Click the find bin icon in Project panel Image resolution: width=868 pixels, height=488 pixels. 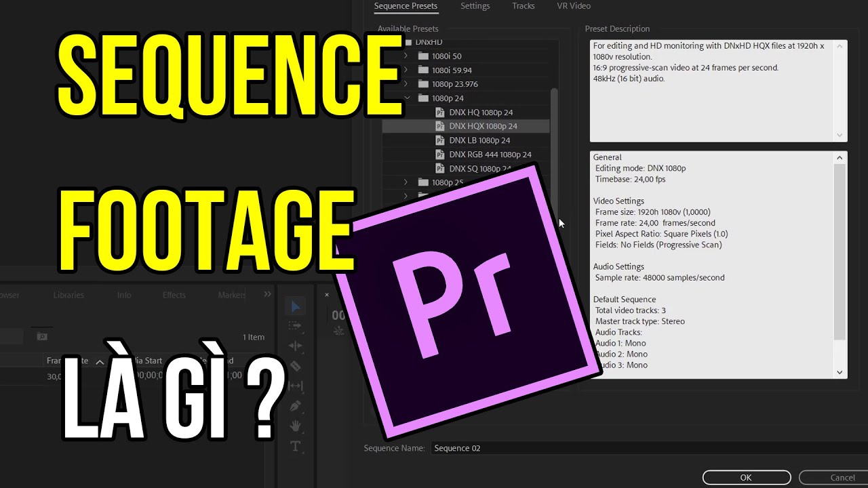pos(42,336)
